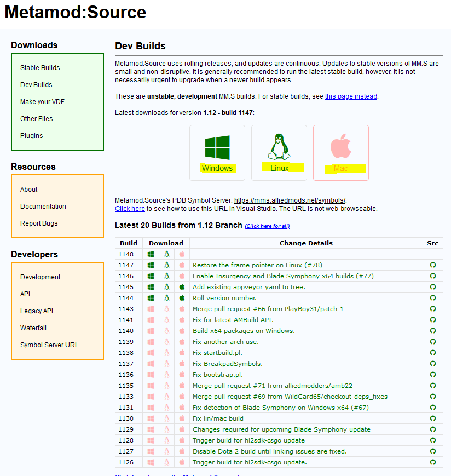
Task: Open Waterfall in Developers section
Action: click(33, 328)
